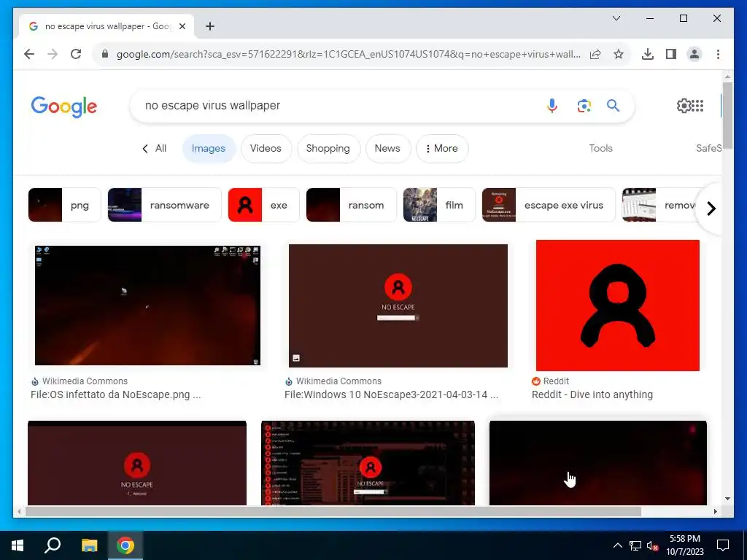Filter images by 'escape exe virus' chip
The image size is (747, 560).
[549, 205]
